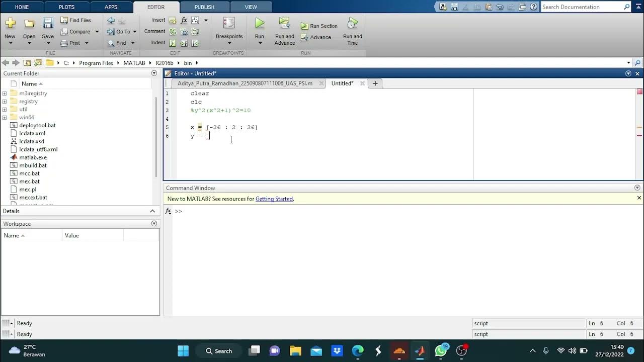Click the Decrease indent icon
This screenshot has height=362, width=644.
[195, 43]
